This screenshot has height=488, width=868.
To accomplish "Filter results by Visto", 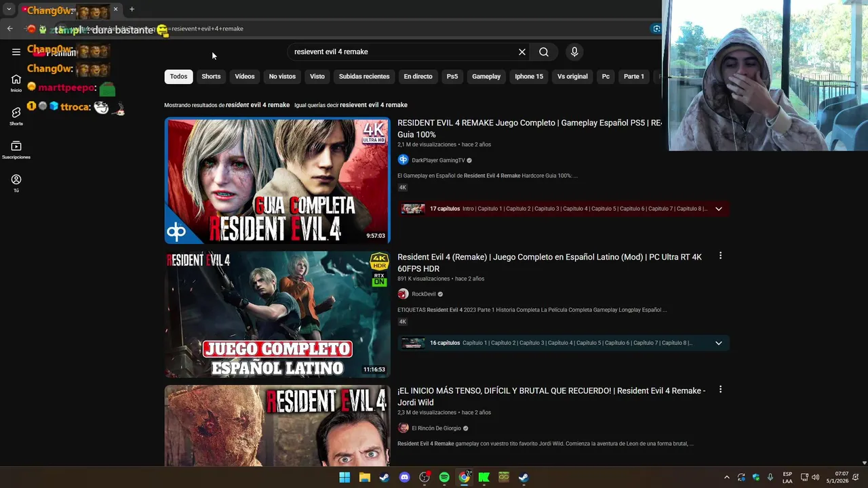I will (x=317, y=77).
